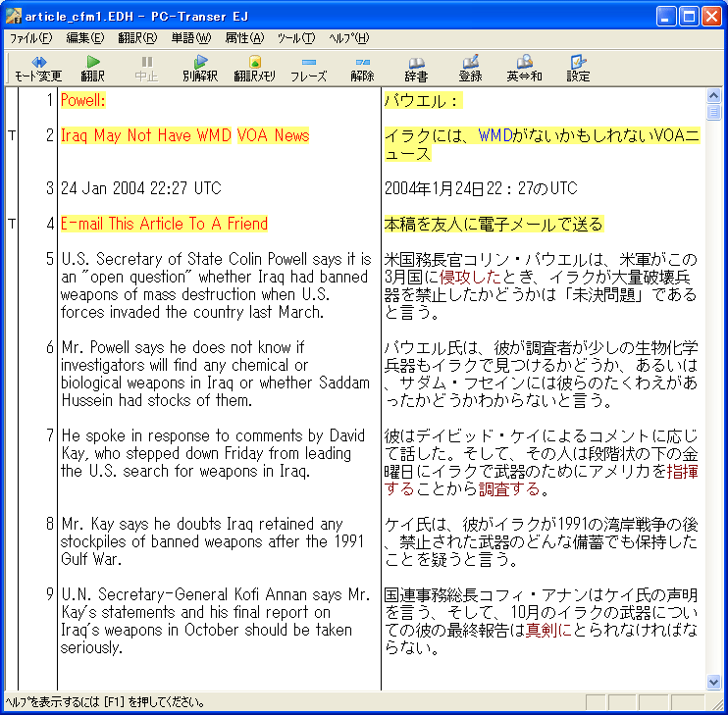Click translation "本稿を友人に電子メールで送る"
Screen dimensions: 728x715
click(x=494, y=224)
